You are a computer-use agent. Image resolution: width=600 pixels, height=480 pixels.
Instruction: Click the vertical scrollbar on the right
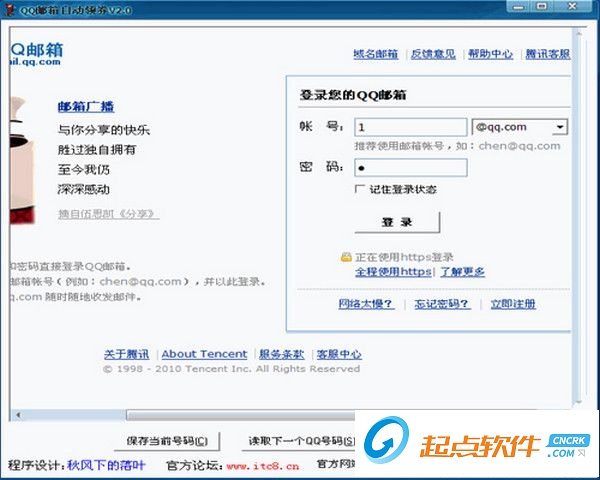click(x=579, y=217)
